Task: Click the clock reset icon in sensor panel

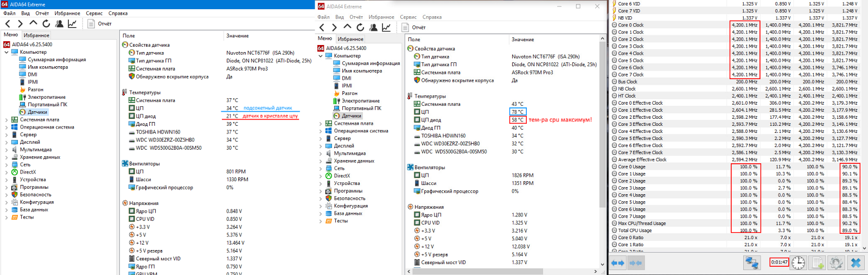Action: (799, 263)
